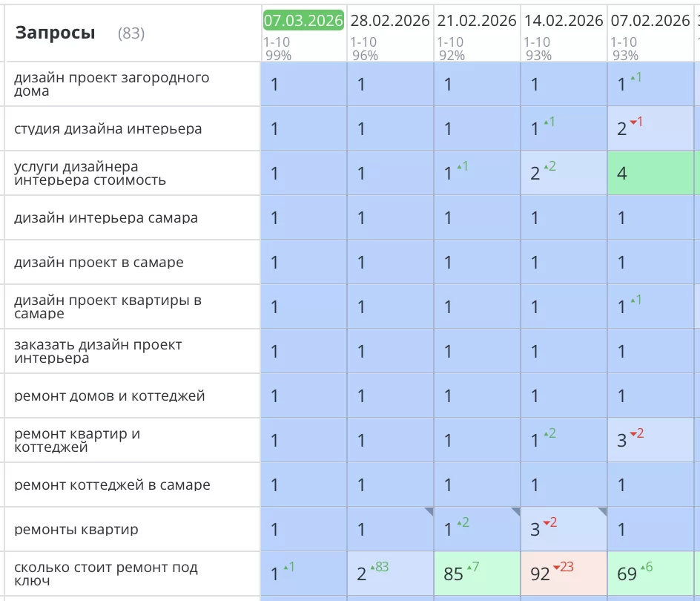Open the 'ремонт коттеджей в самаре' query row

coord(112,485)
